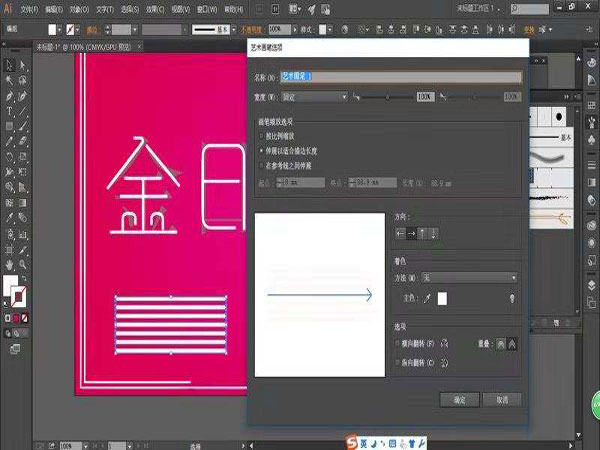
Task: Switch to the 未标题-1 document tab
Action: click(84, 47)
